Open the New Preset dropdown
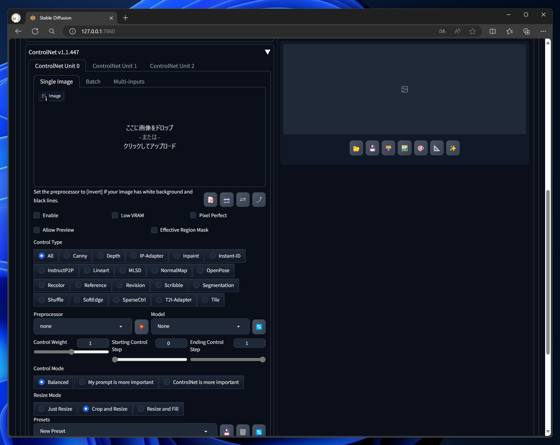This screenshot has height=445, width=560. pos(125,431)
